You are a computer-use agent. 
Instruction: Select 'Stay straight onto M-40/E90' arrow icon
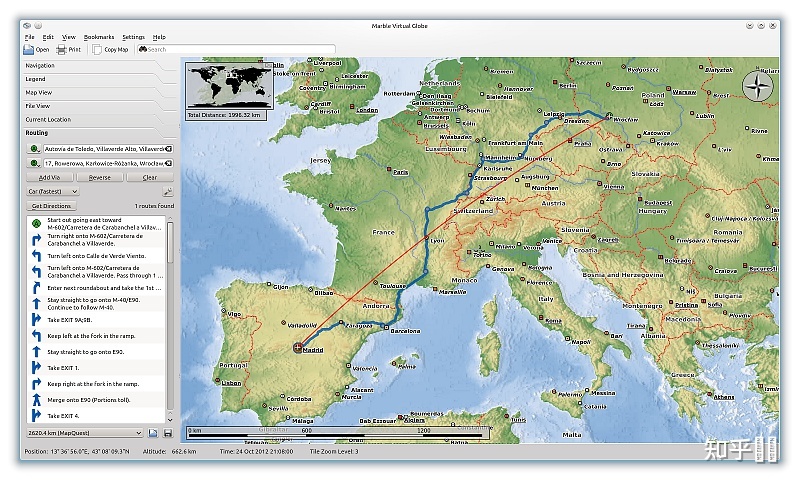click(36, 304)
